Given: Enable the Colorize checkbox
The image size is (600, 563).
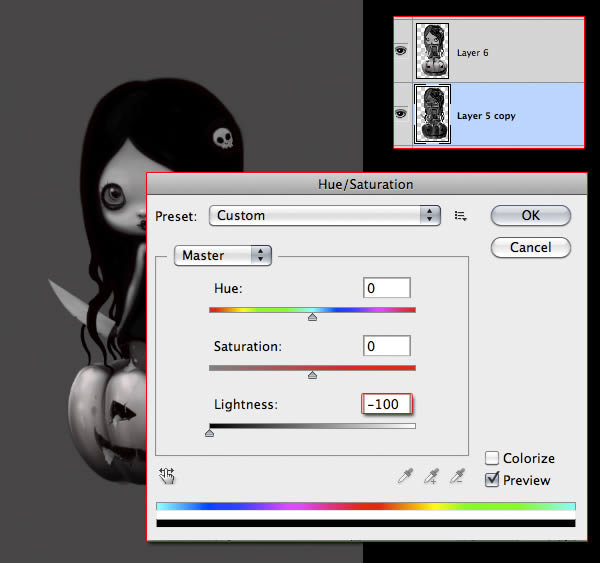Looking at the screenshot, I should pyautogui.click(x=492, y=458).
